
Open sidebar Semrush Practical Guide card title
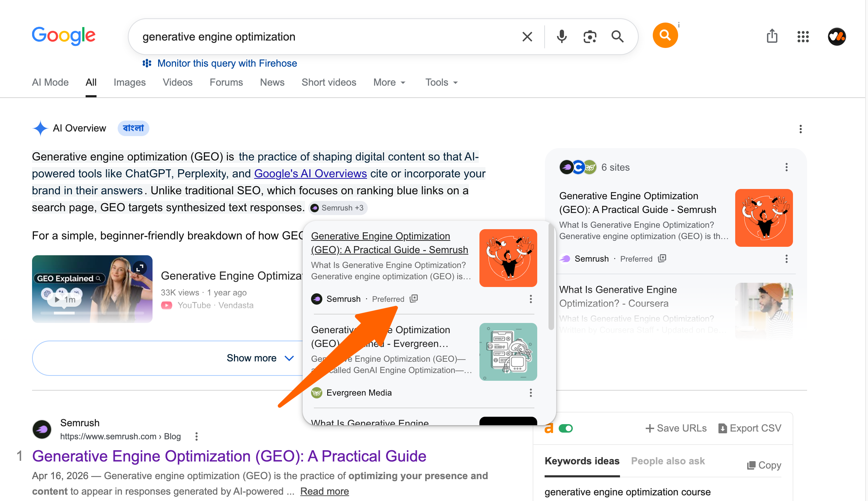[x=638, y=203]
